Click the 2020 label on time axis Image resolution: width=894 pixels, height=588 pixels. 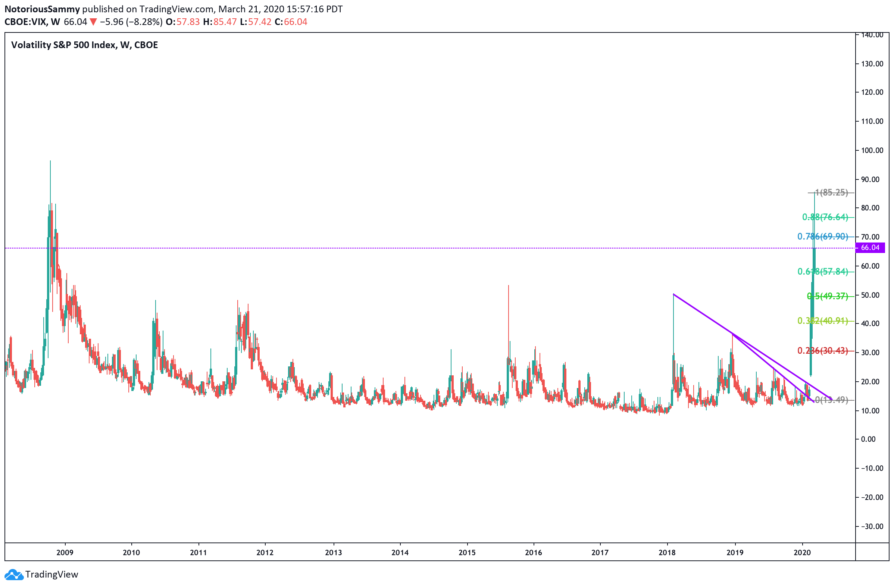coord(802,553)
